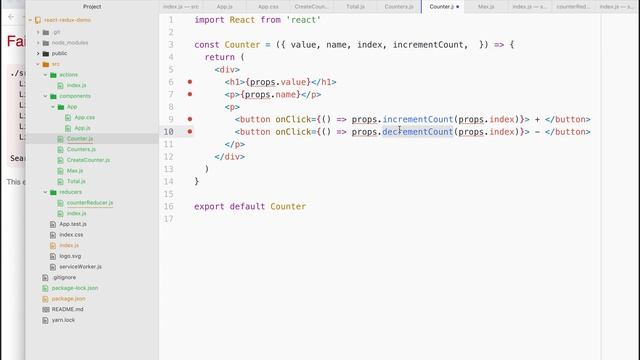Click the .git folder icon
Screen dimensions: 640x360
coord(46,32)
